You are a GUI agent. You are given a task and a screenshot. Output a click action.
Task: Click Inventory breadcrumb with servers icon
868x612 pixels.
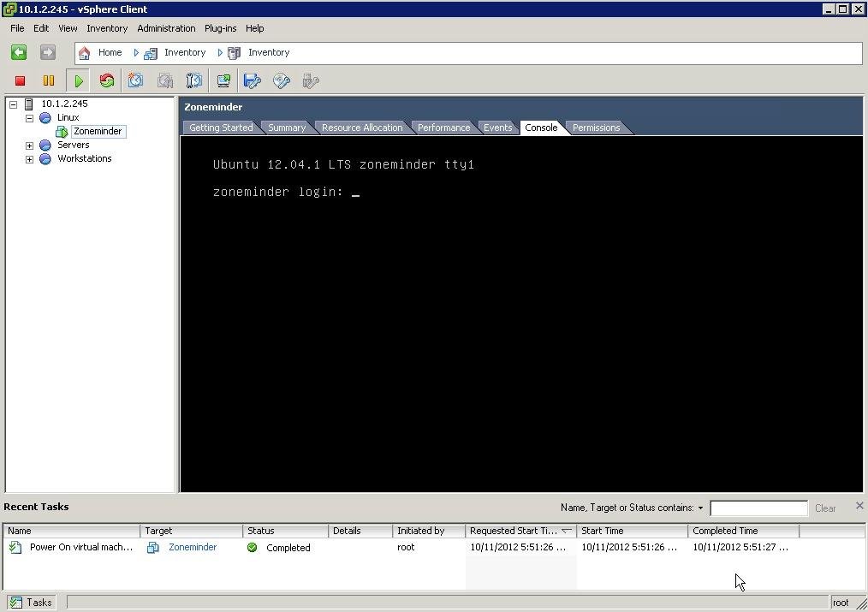pos(150,53)
